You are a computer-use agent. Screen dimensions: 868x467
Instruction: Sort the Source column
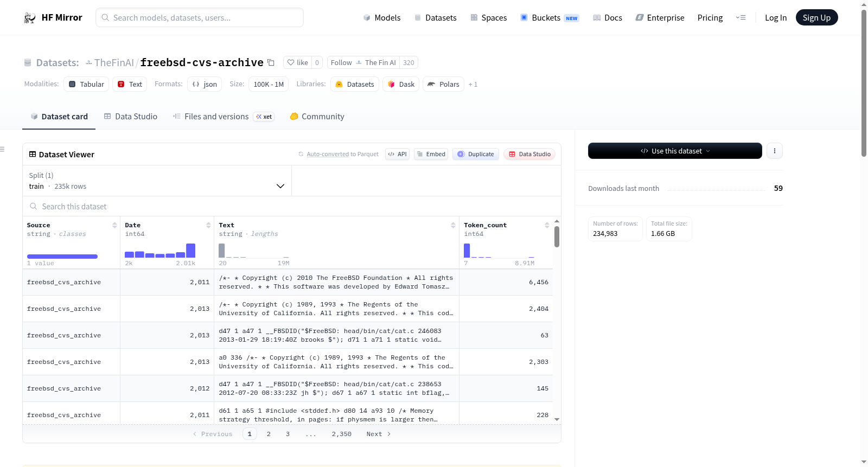pos(114,225)
